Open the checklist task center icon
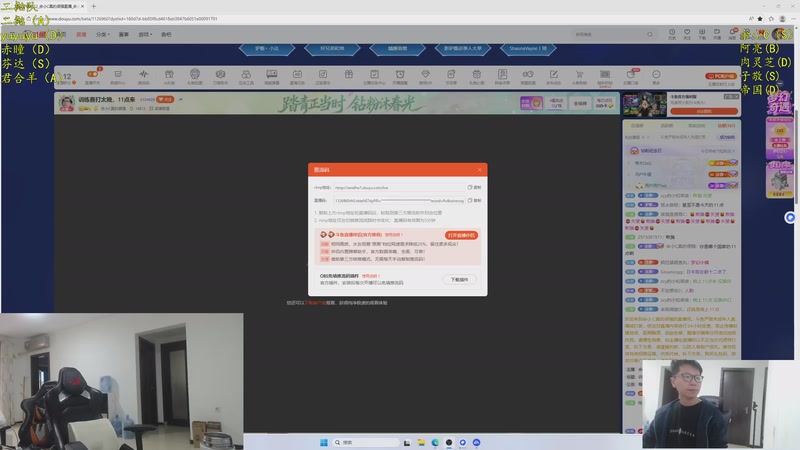This screenshot has height=450, width=800. pos(374,74)
